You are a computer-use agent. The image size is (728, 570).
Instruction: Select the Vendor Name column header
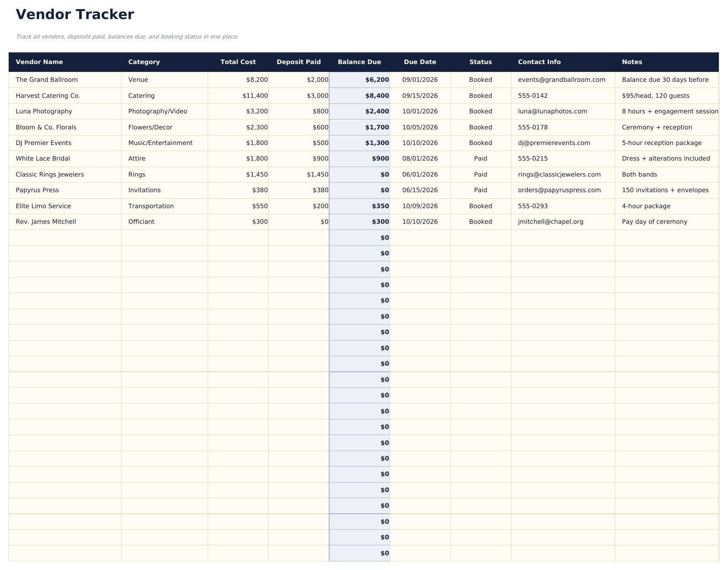tap(39, 62)
